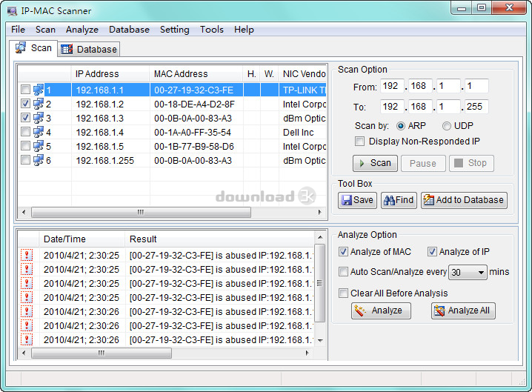The image size is (532, 392).
Task: Click the computer icon in row 5
Action: coord(39,146)
